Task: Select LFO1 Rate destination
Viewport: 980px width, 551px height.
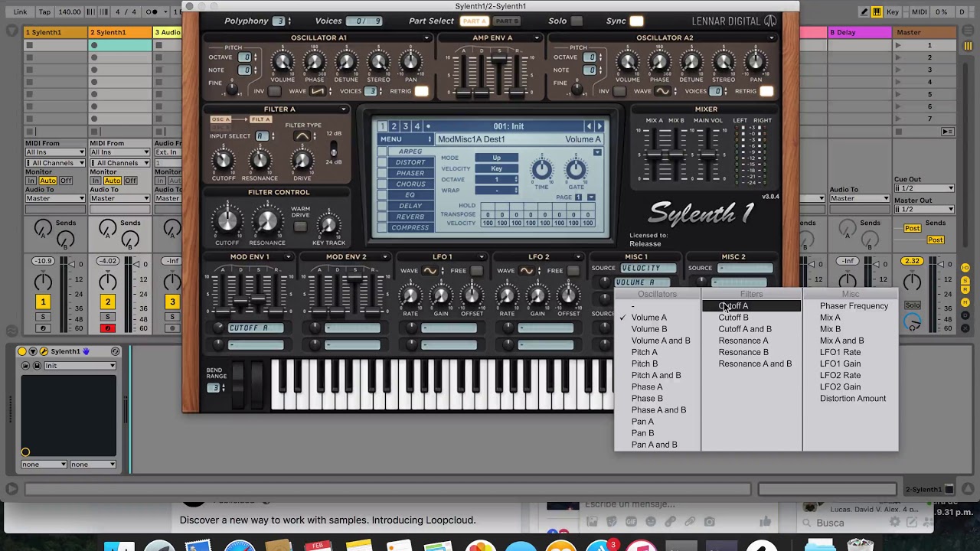Action: pos(840,352)
